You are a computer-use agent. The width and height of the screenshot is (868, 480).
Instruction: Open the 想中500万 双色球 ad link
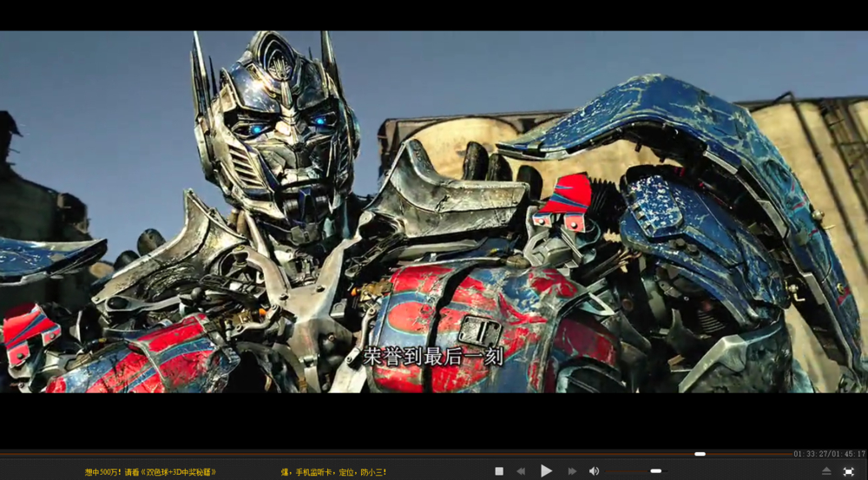150,472
